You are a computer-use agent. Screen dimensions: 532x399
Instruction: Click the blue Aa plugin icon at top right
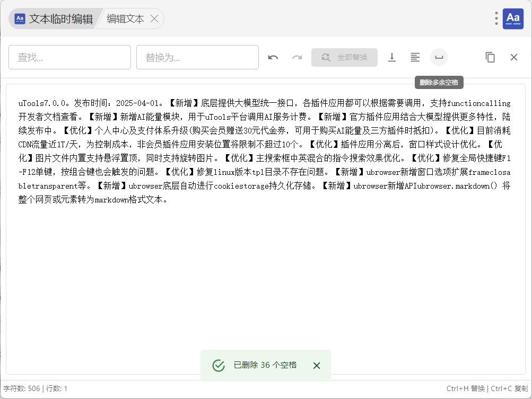point(513,19)
